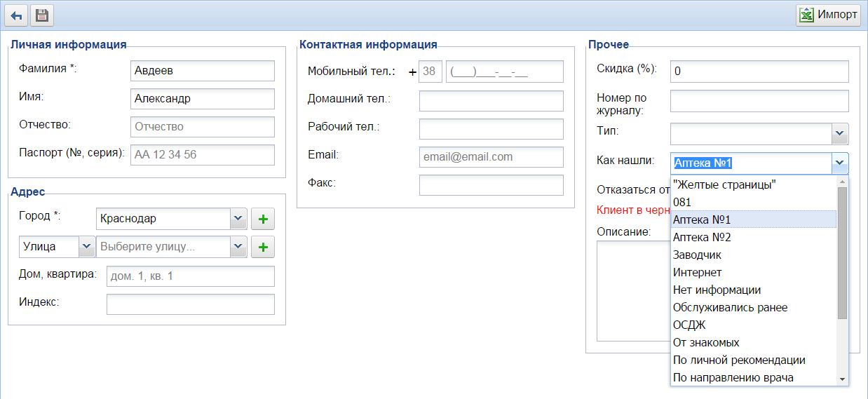Click the Паспорт number field
The height and width of the screenshot is (399, 868).
pos(203,155)
